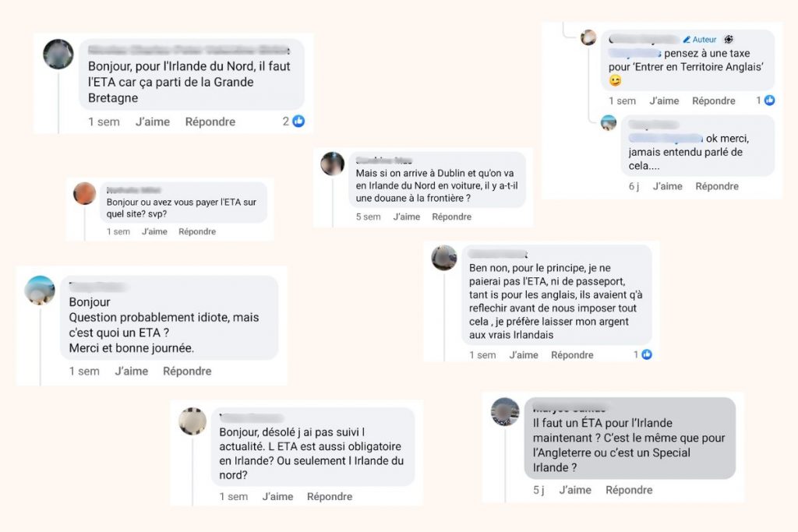Open the avatar beside the "Question probablement idiote" comment
This screenshot has height=532, width=798.
(40, 290)
